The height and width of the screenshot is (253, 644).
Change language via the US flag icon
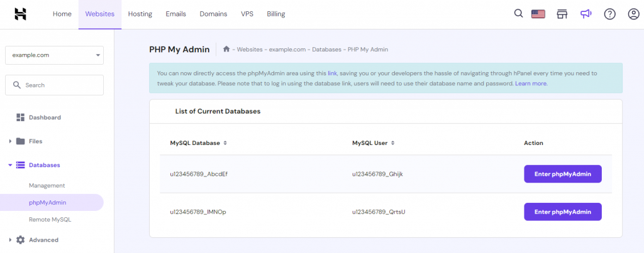click(538, 14)
